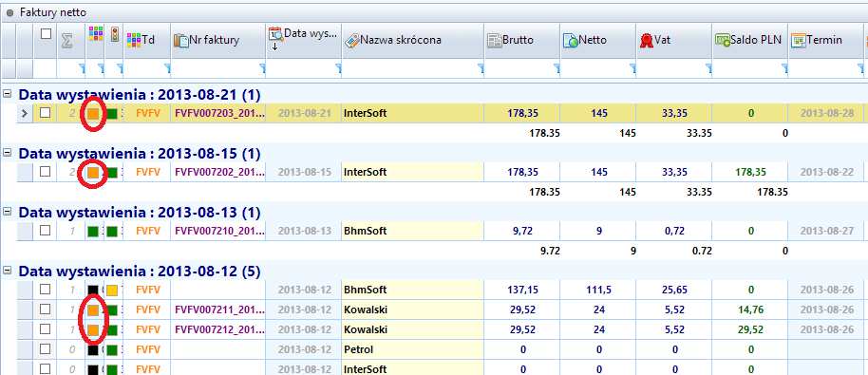Image resolution: width=868 pixels, height=375 pixels.
Task: Check the box for invoice FVFV007203
Action: click(x=46, y=113)
